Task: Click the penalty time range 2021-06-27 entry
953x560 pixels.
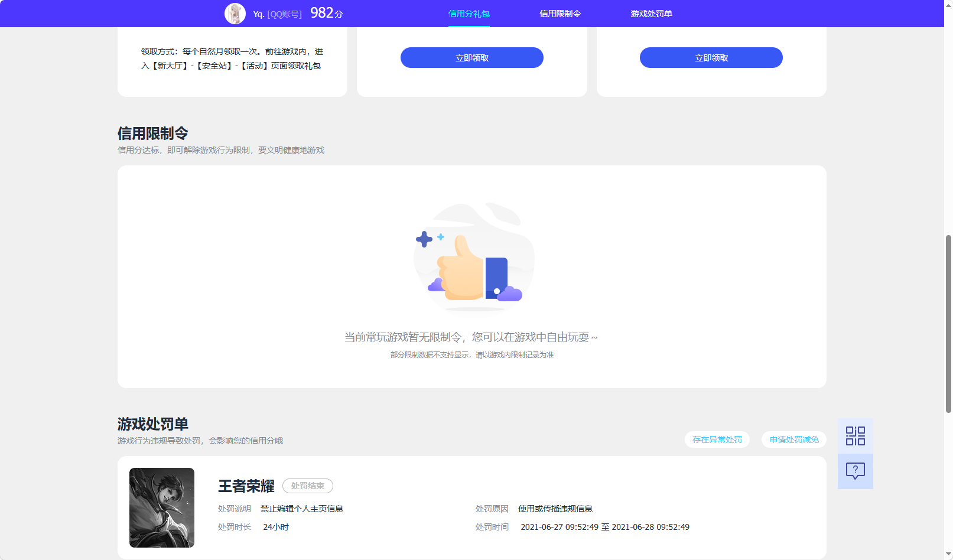Action: click(x=604, y=527)
